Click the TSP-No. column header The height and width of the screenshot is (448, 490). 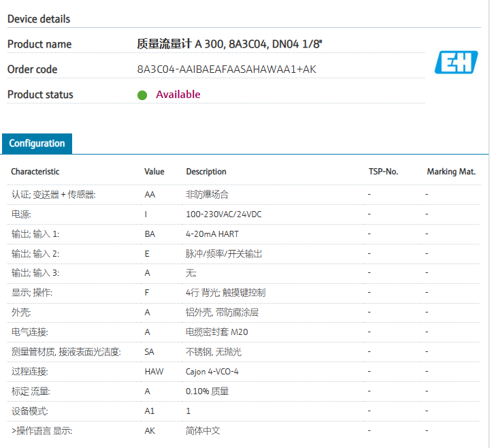pyautogui.click(x=383, y=172)
